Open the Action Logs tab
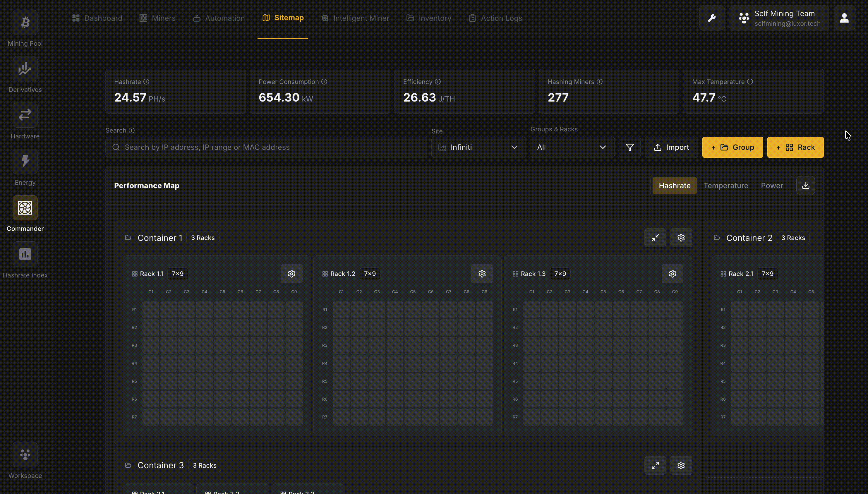 click(x=495, y=18)
